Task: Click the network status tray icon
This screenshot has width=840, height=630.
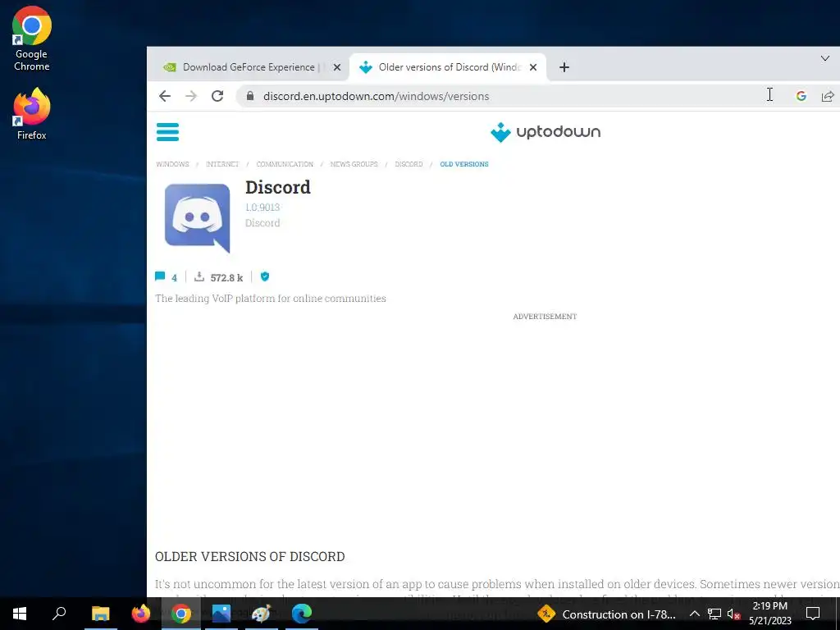Action: click(714, 614)
